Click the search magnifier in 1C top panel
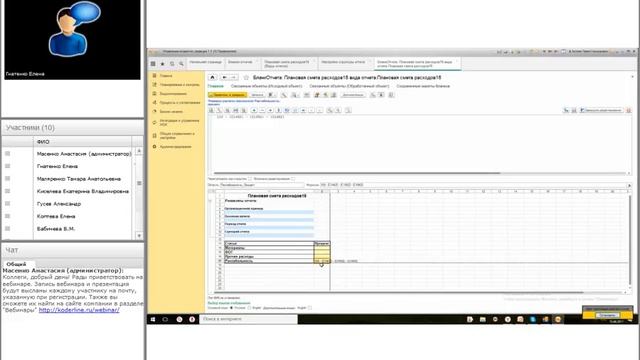The image size is (640, 360). tap(181, 64)
